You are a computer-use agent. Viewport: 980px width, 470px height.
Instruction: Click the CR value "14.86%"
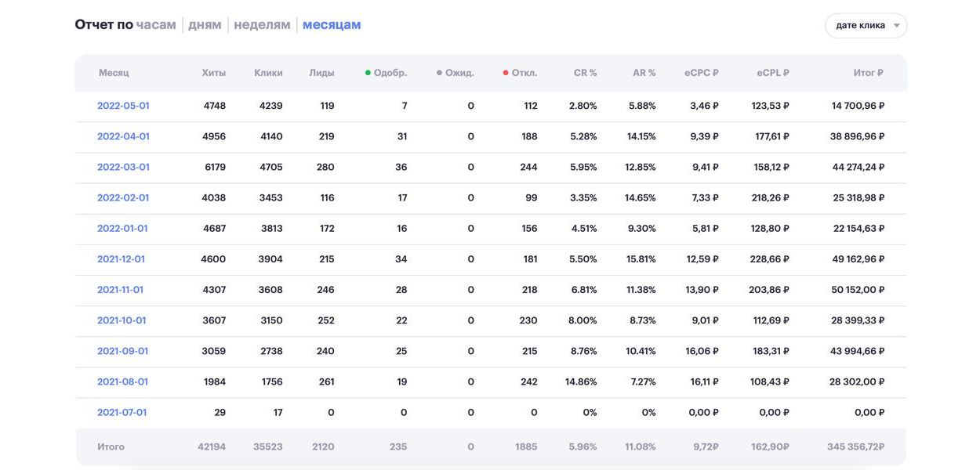click(x=581, y=381)
